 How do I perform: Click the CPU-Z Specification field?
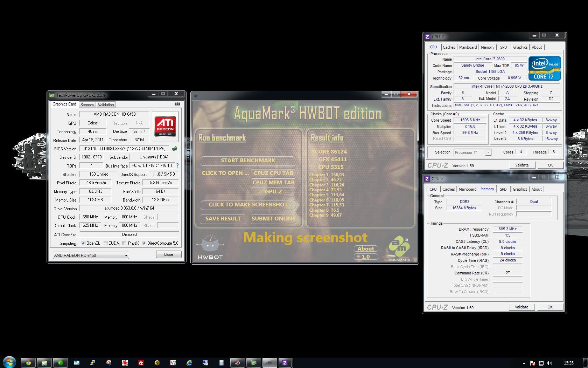click(507, 86)
